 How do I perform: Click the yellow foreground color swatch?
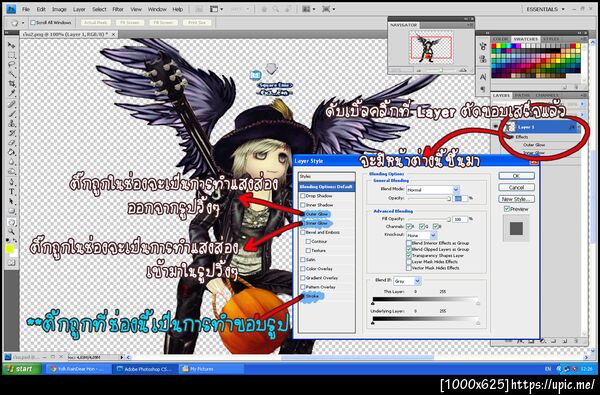pyautogui.click(x=10, y=249)
